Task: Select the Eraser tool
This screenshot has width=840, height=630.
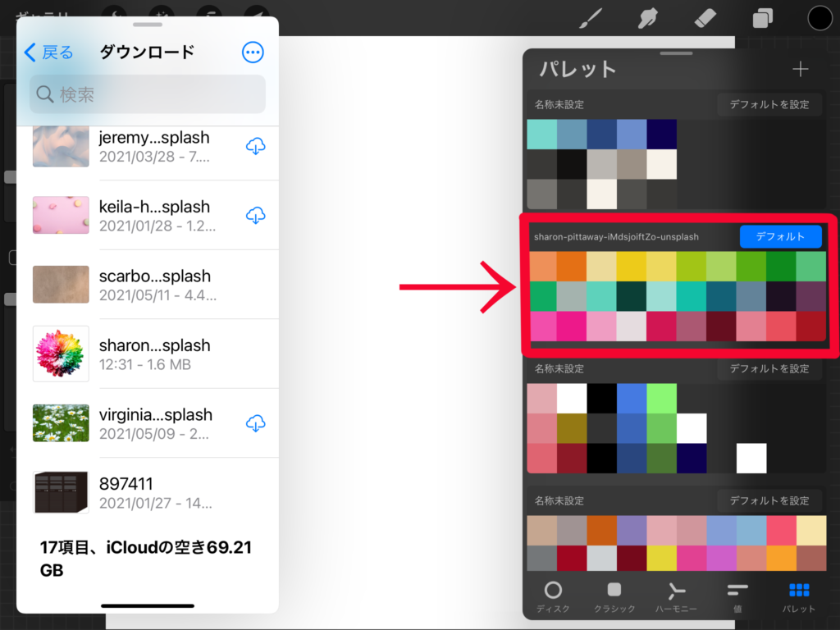Action: coord(704,17)
